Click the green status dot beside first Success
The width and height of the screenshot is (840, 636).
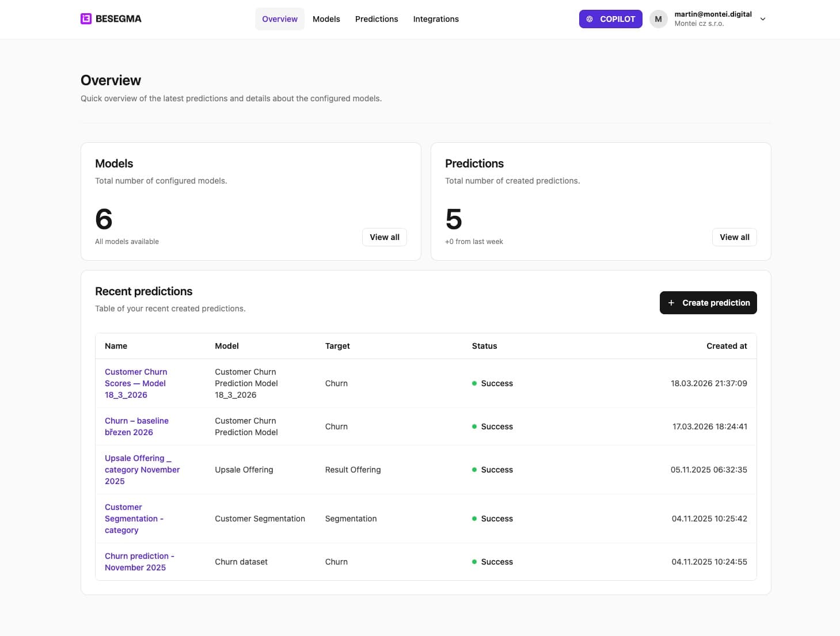pyautogui.click(x=474, y=383)
